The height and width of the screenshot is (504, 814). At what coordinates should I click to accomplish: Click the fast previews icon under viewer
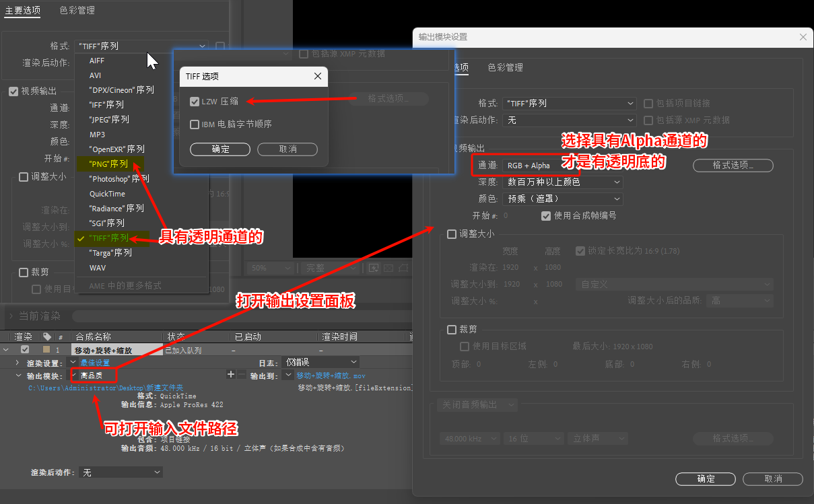coord(374,268)
